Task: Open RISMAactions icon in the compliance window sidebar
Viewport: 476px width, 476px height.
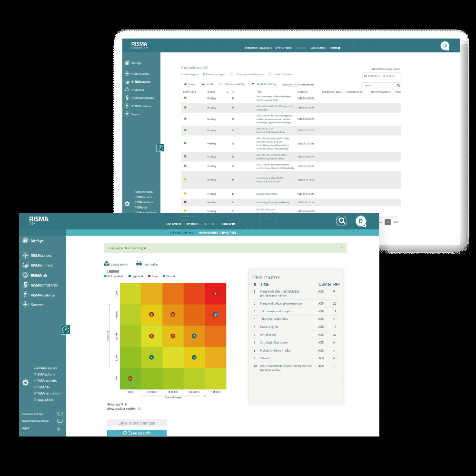Action: pos(127,73)
